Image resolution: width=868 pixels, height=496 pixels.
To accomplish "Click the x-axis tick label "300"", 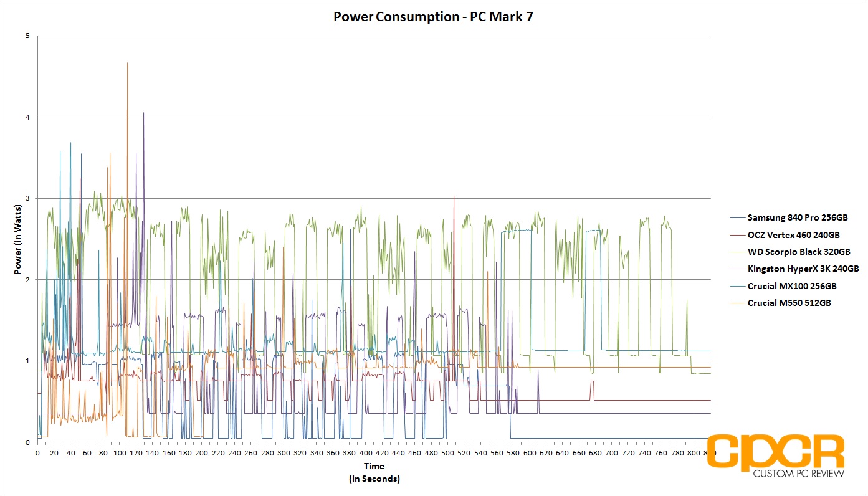I will point(284,453).
